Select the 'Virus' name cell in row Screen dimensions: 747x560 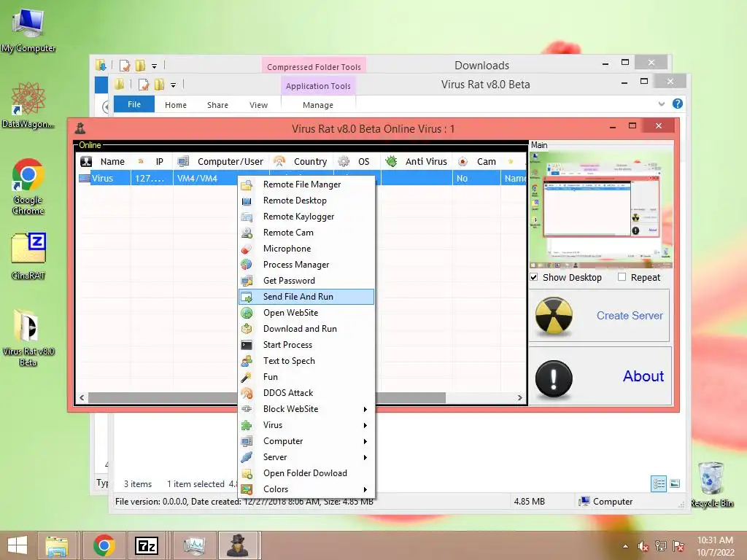point(103,179)
